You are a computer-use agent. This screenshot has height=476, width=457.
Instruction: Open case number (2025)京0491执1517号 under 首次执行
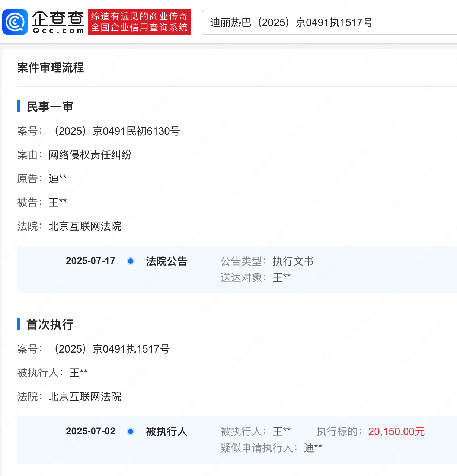tap(111, 349)
